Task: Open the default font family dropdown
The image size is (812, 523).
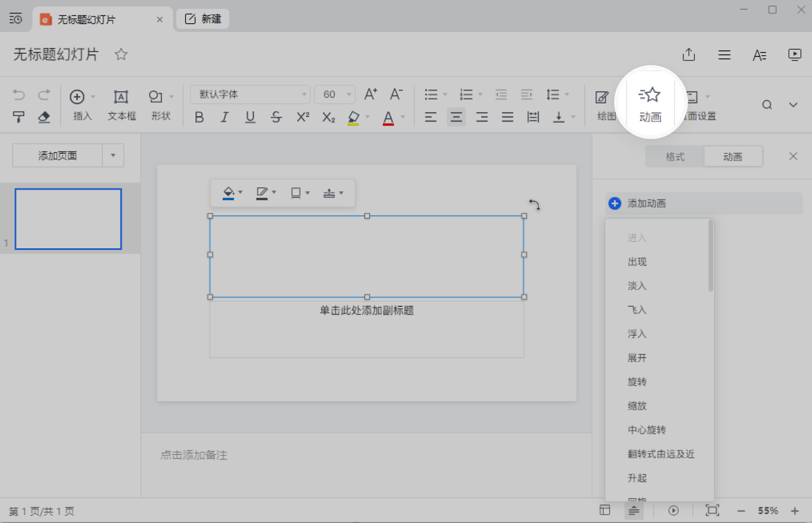Action: pos(250,95)
